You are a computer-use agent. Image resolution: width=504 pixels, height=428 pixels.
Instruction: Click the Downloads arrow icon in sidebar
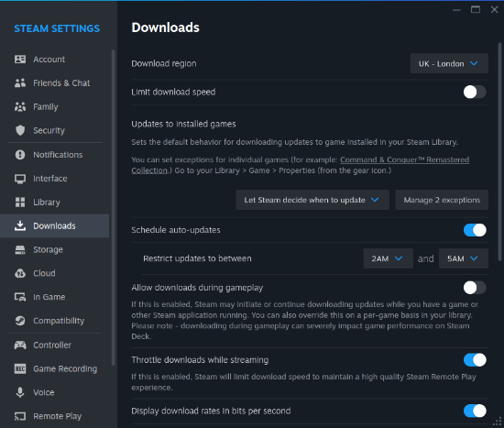[20, 225]
